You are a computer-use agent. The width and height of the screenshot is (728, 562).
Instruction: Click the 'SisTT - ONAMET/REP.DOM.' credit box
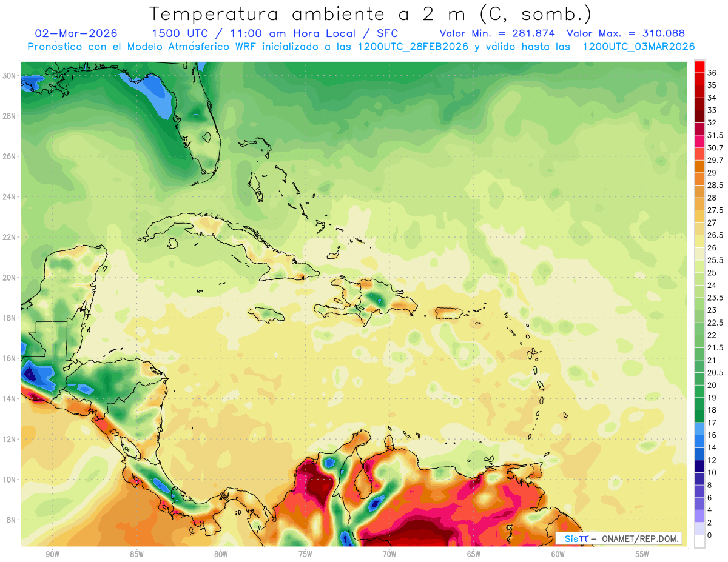[x=619, y=538]
